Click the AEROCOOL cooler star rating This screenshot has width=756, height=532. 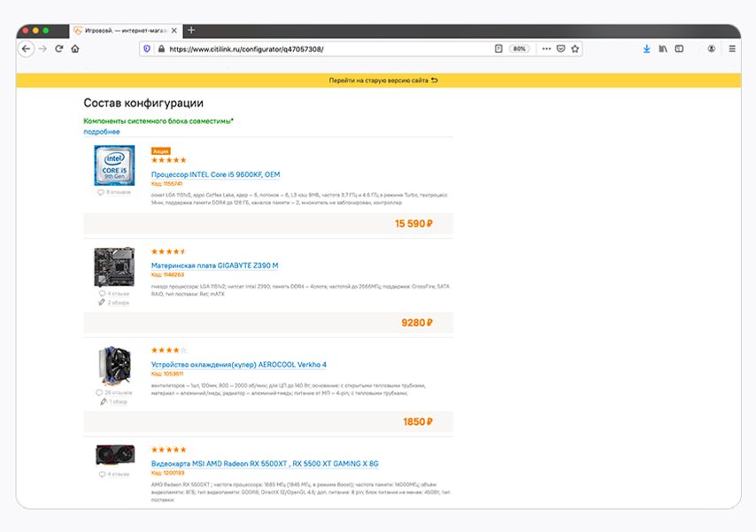coord(169,351)
